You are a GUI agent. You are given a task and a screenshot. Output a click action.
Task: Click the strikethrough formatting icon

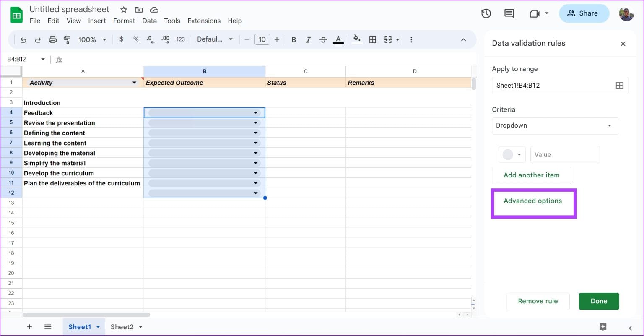click(323, 39)
